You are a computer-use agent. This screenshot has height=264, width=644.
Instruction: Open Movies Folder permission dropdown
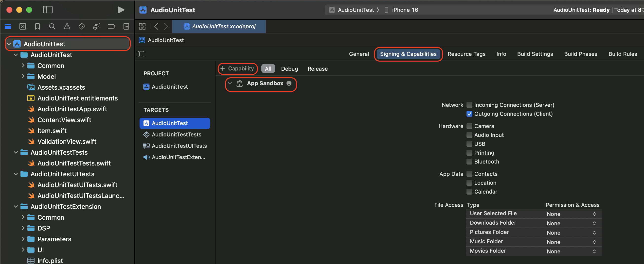(x=571, y=251)
